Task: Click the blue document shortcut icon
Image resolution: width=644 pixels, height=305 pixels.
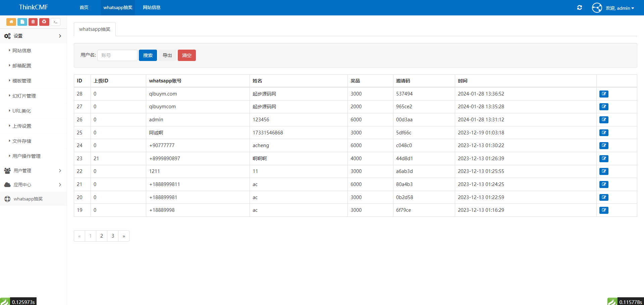Action: pos(22,22)
